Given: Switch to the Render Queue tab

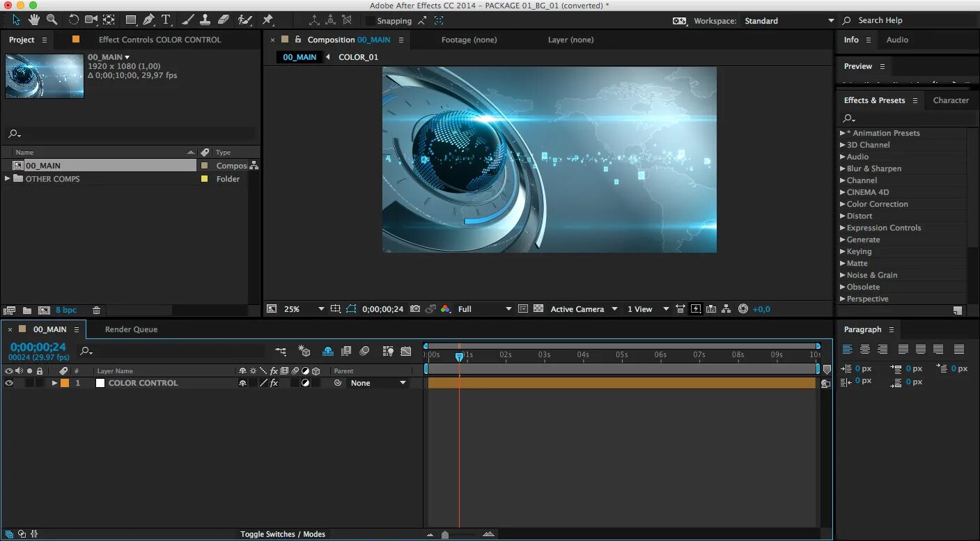Looking at the screenshot, I should click(x=131, y=329).
